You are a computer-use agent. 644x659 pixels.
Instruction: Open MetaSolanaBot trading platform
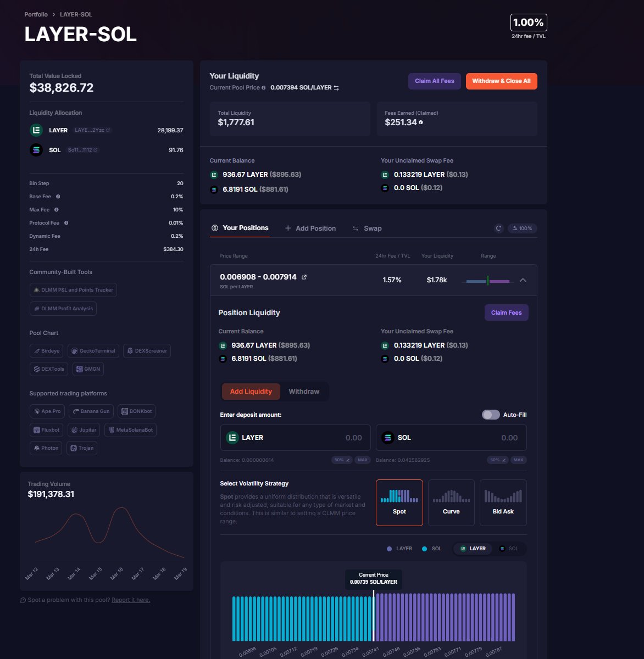(130, 430)
